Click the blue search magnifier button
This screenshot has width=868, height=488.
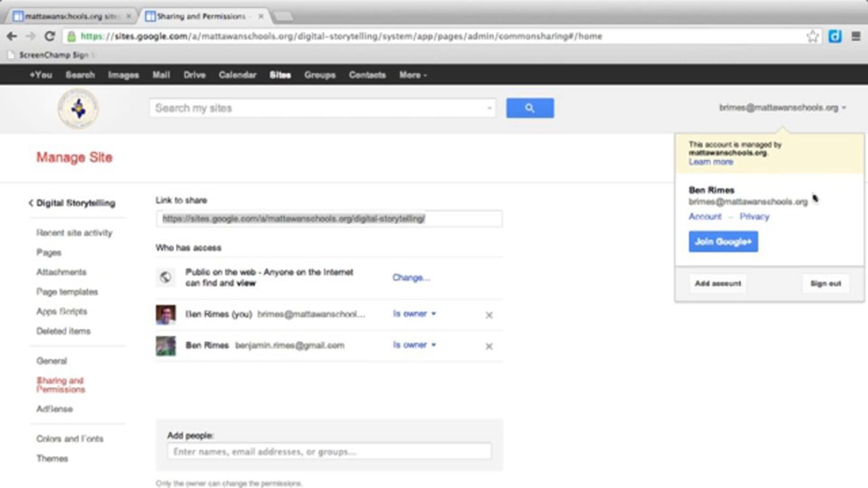529,108
